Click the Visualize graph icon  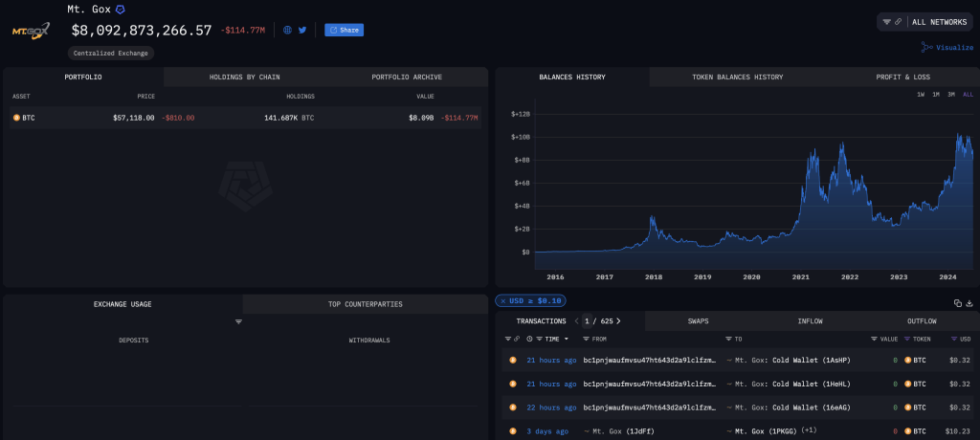926,47
